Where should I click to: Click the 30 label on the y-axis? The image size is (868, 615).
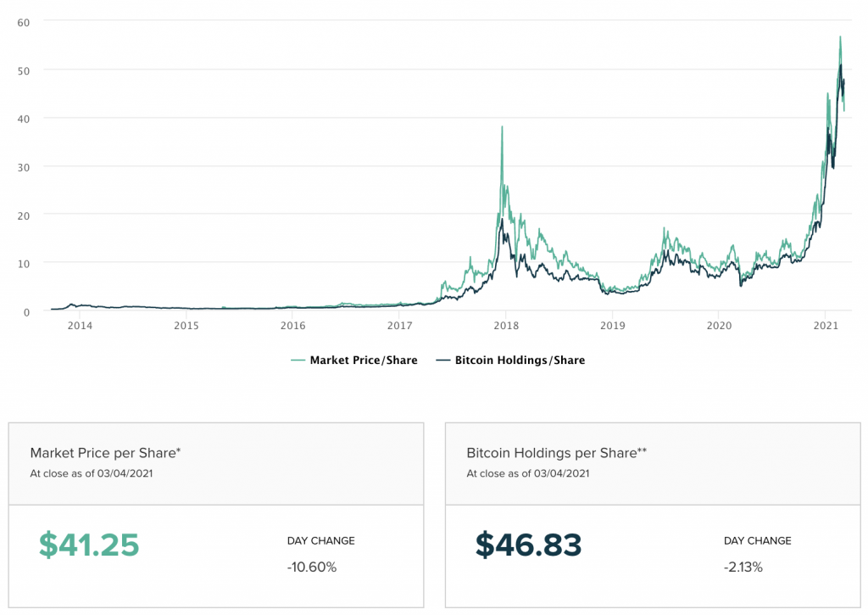pyautogui.click(x=24, y=166)
